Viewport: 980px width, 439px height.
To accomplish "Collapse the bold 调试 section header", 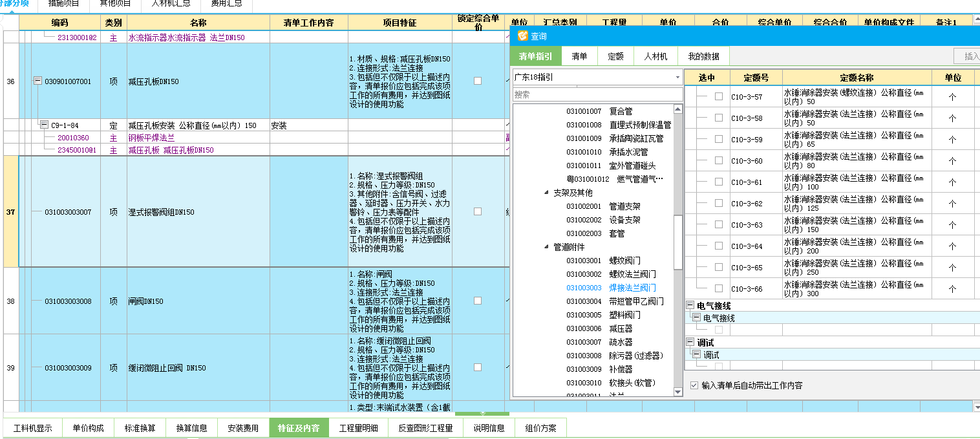I will [x=690, y=343].
